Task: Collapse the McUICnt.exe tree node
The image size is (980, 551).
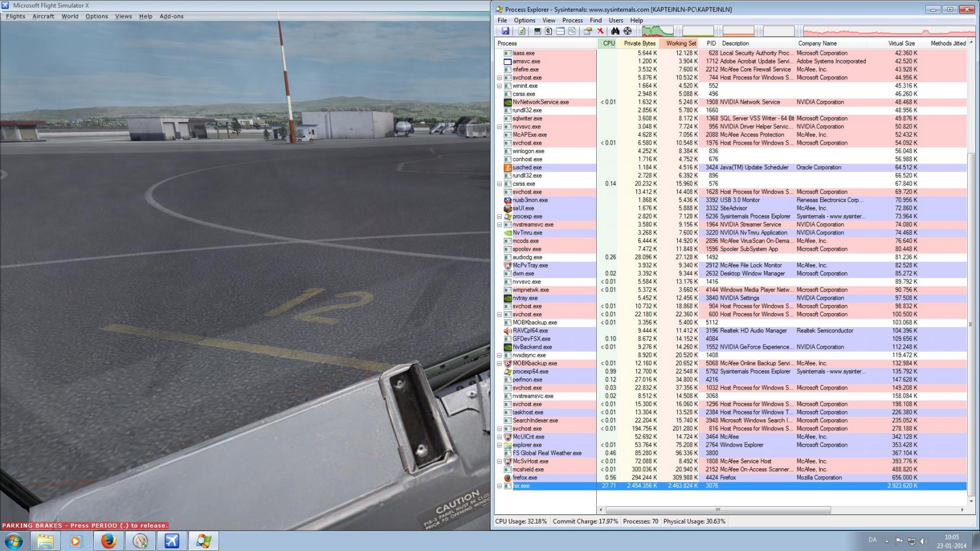Action: [x=499, y=437]
